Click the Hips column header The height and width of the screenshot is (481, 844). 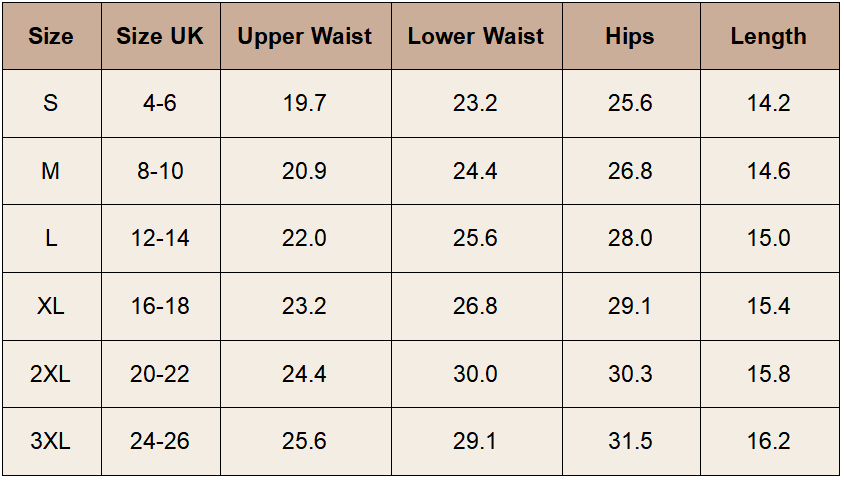pyautogui.click(x=630, y=37)
